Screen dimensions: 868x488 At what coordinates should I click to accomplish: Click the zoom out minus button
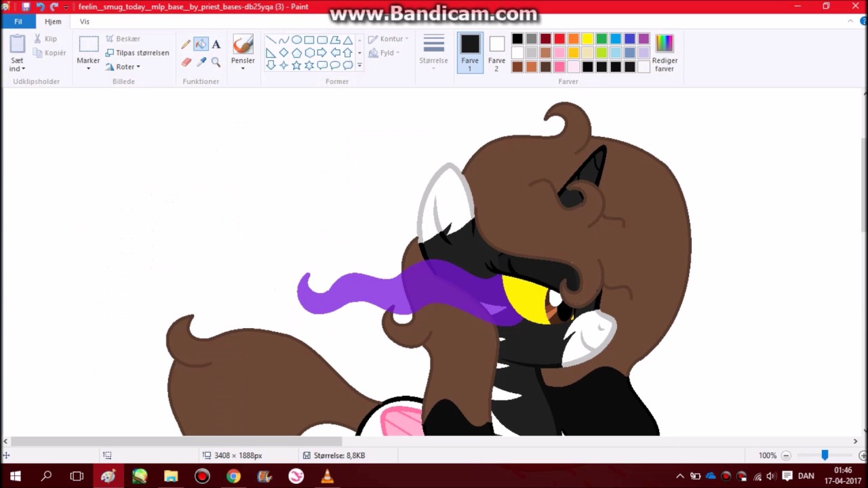(786, 455)
